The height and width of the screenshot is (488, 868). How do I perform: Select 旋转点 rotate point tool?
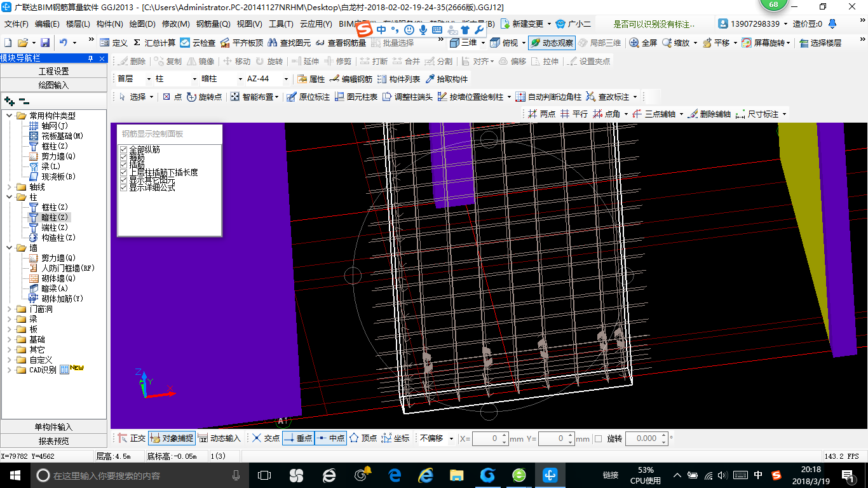[x=204, y=97]
